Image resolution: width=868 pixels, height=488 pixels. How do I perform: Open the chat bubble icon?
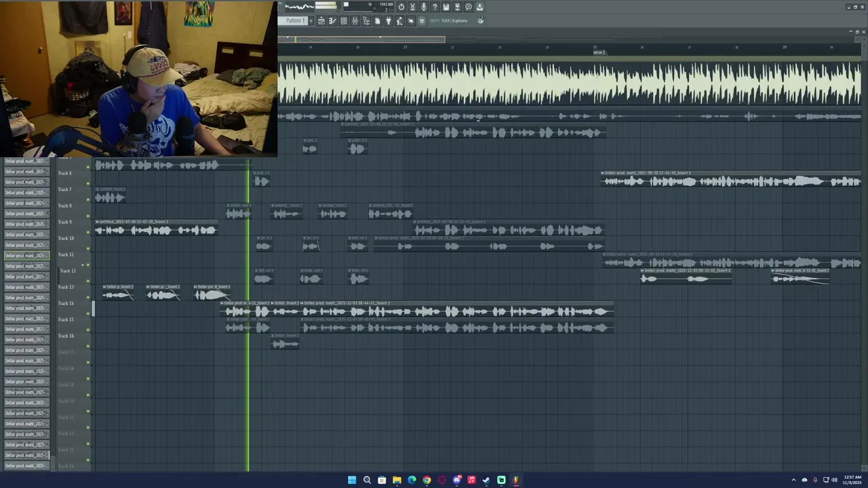point(469,7)
